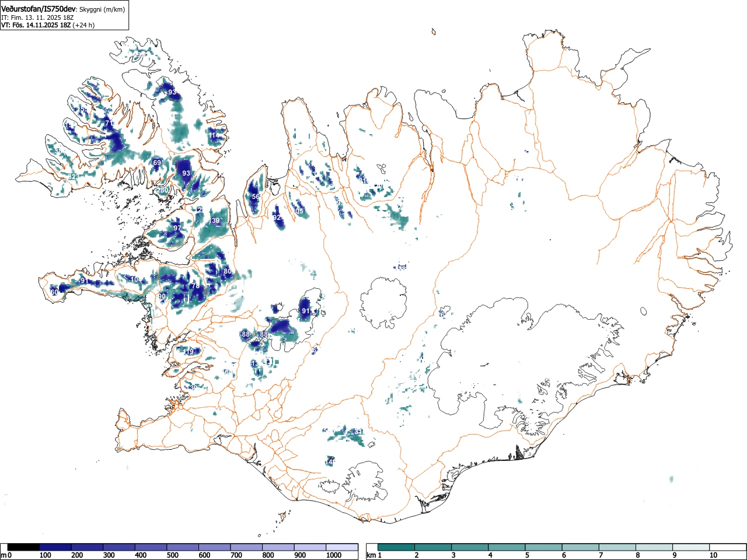The height and width of the screenshot is (560, 747).
Task: Select the 7–8 km light teal swatch
Action: click(x=617, y=547)
